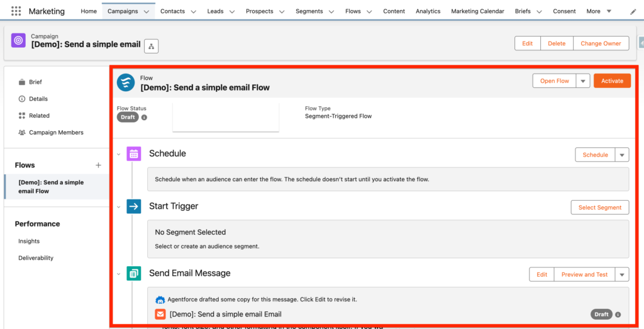
Task: Open dropdown next to Preview and Test
Action: (621, 274)
